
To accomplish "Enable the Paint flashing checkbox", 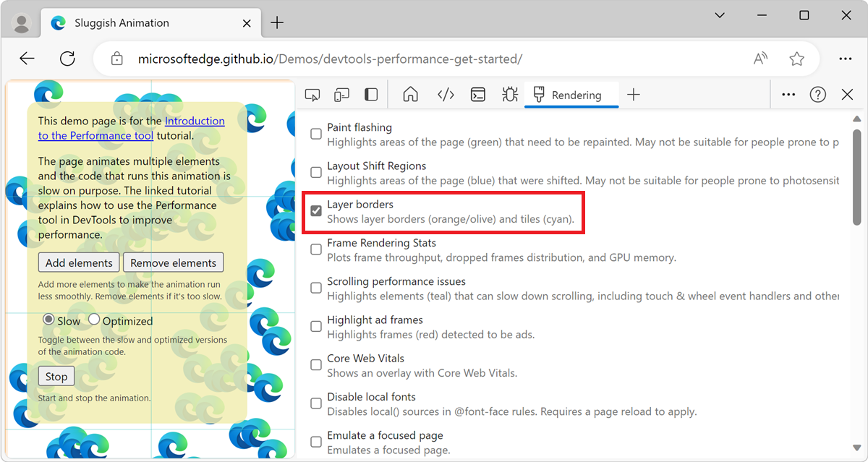I will (x=316, y=134).
